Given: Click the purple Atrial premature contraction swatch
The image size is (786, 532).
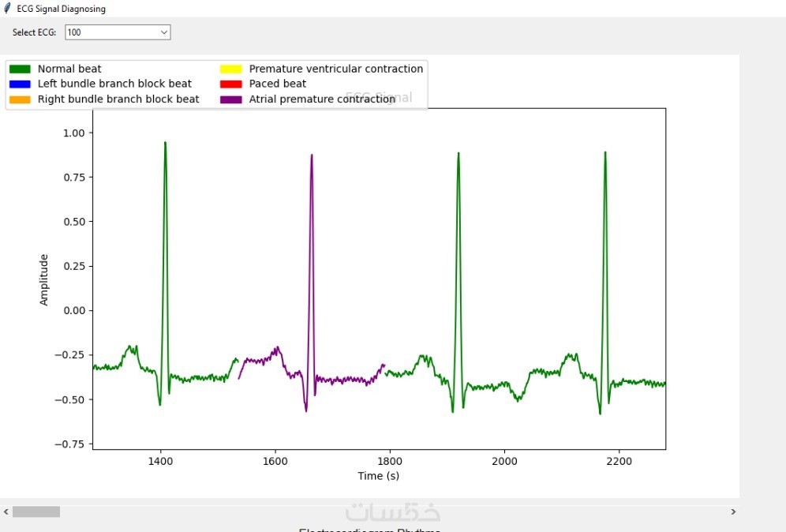Looking at the screenshot, I should [x=230, y=99].
